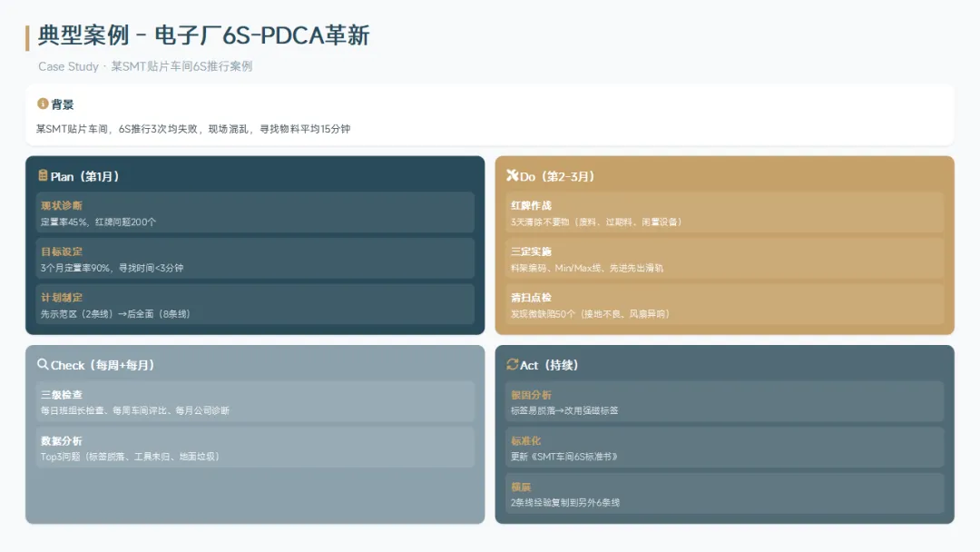Click the magnifier icon next to Check
The height and width of the screenshot is (552, 980).
pyautogui.click(x=43, y=364)
